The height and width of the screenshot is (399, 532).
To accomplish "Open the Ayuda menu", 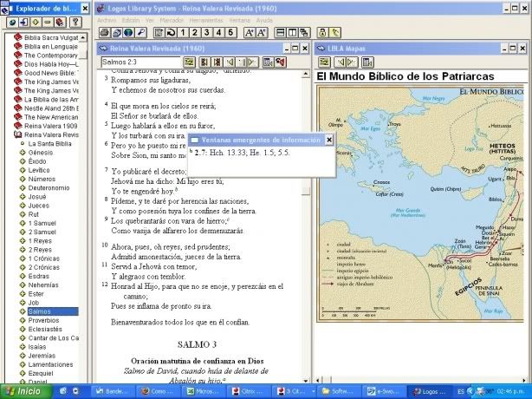I will pyautogui.click(x=264, y=20).
